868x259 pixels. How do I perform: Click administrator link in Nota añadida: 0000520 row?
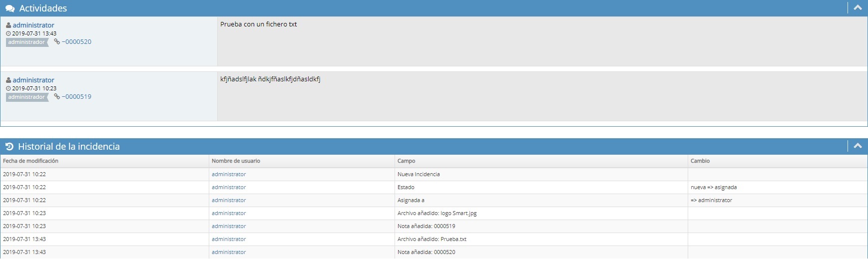(x=229, y=252)
